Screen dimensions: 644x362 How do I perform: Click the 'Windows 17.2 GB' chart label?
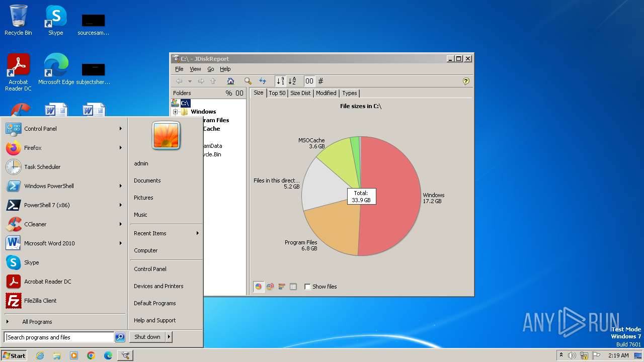pyautogui.click(x=433, y=198)
